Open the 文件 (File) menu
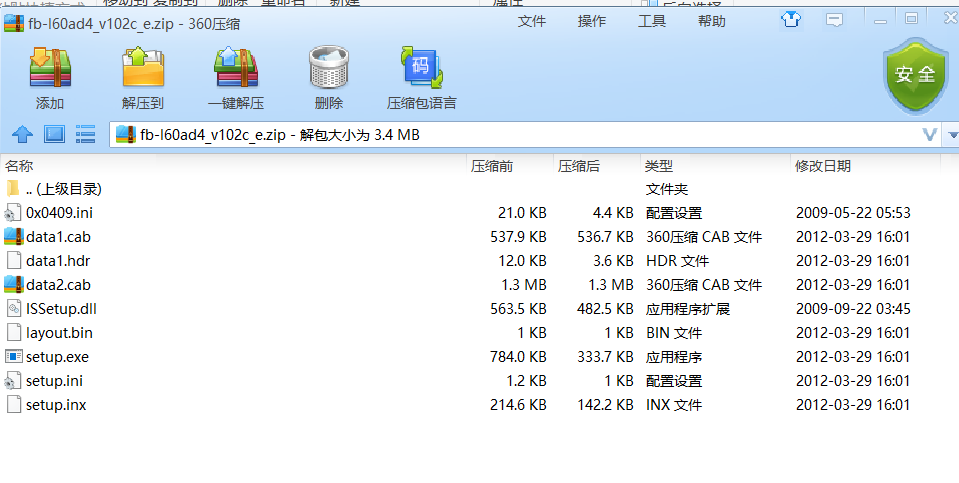This screenshot has width=959, height=483. [x=531, y=21]
